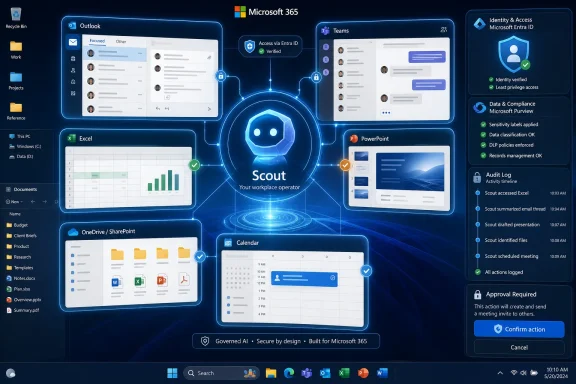
Task: Click the Excel logo in panel header
Action: pyautogui.click(x=71, y=138)
